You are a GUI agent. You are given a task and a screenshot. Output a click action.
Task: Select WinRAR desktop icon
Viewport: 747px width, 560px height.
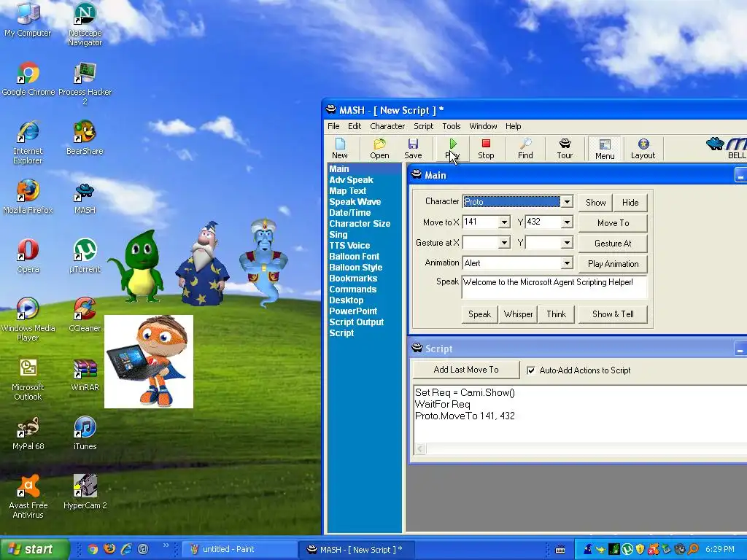85,374
